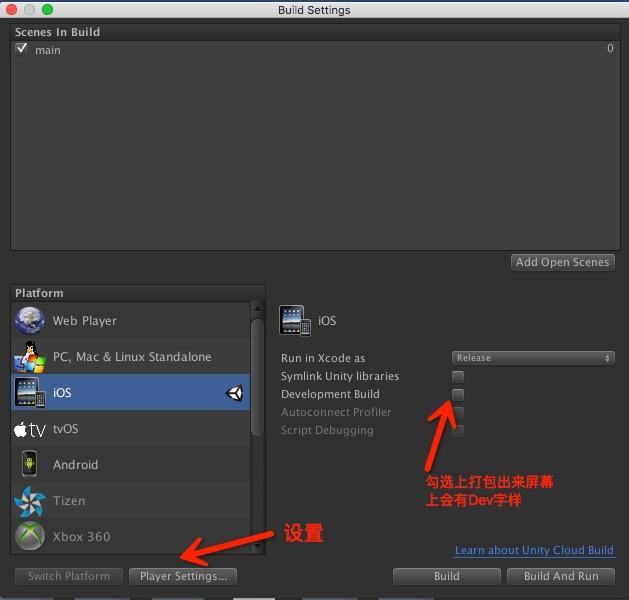The width and height of the screenshot is (629, 600).
Task: Click the iOS device icon in platform list
Action: 29,393
